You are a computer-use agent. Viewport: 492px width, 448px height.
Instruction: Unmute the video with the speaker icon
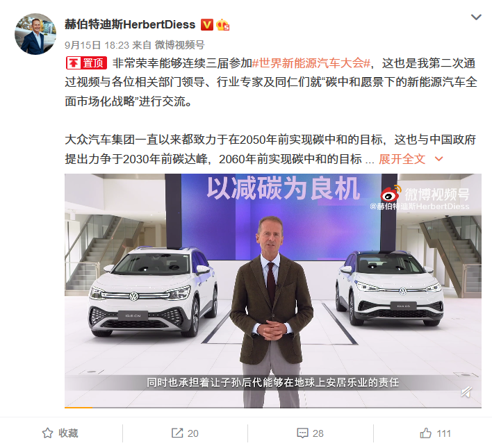tap(466, 392)
